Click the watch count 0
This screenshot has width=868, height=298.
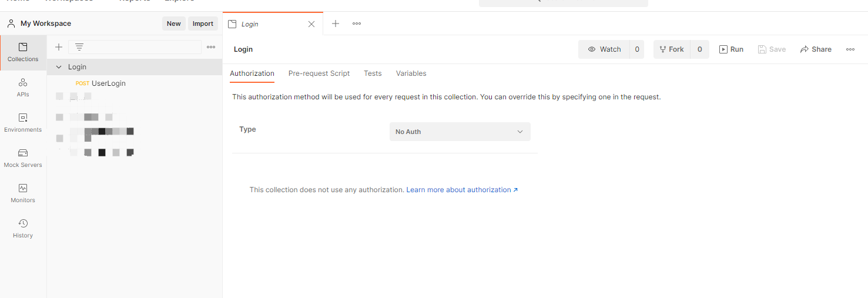(x=637, y=49)
